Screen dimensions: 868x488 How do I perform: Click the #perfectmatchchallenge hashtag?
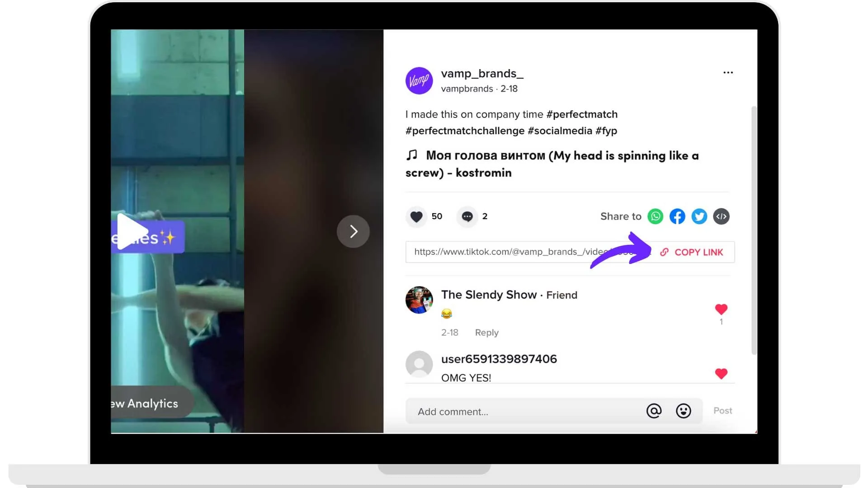[x=465, y=131]
